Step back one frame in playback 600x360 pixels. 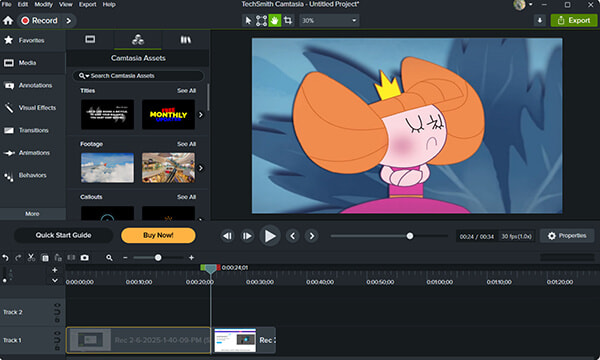[x=227, y=236]
